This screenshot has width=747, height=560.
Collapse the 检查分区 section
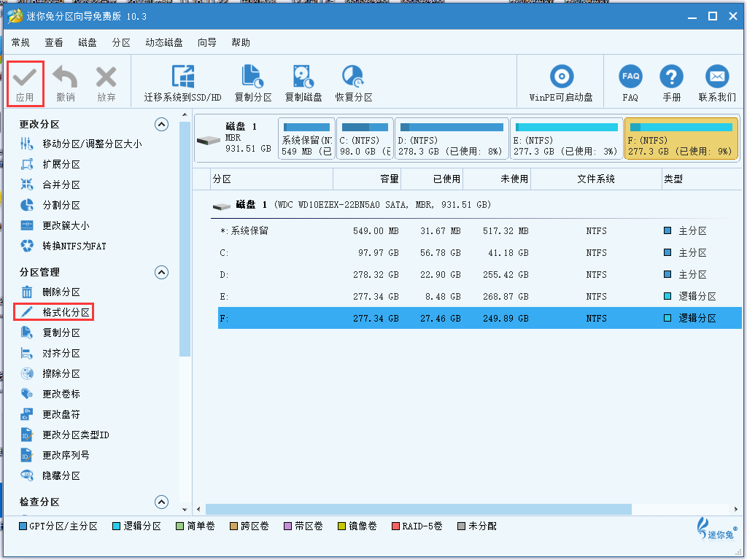161,502
